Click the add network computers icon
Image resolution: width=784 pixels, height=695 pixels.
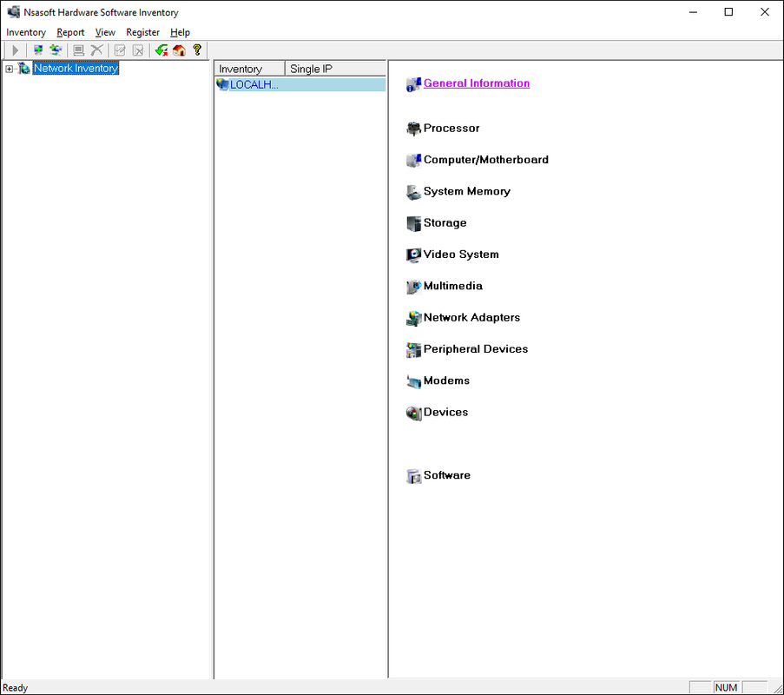click(56, 50)
